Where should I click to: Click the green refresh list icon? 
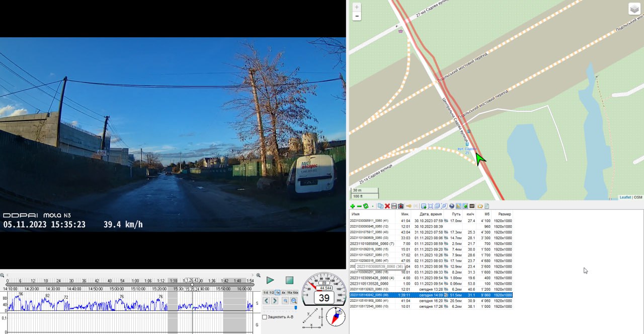(366, 206)
